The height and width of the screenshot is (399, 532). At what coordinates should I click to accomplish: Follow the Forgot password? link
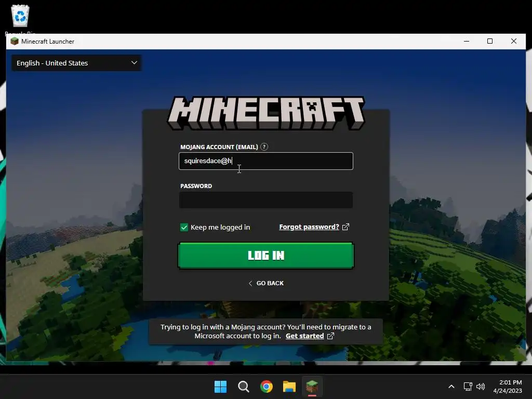coord(309,227)
